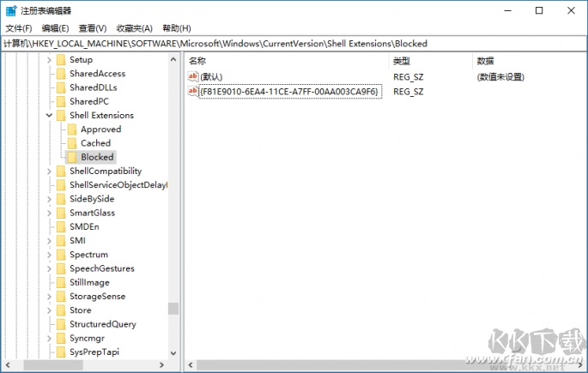Click the folder icon beside Cached
This screenshot has width=588, height=373.
pos(72,143)
